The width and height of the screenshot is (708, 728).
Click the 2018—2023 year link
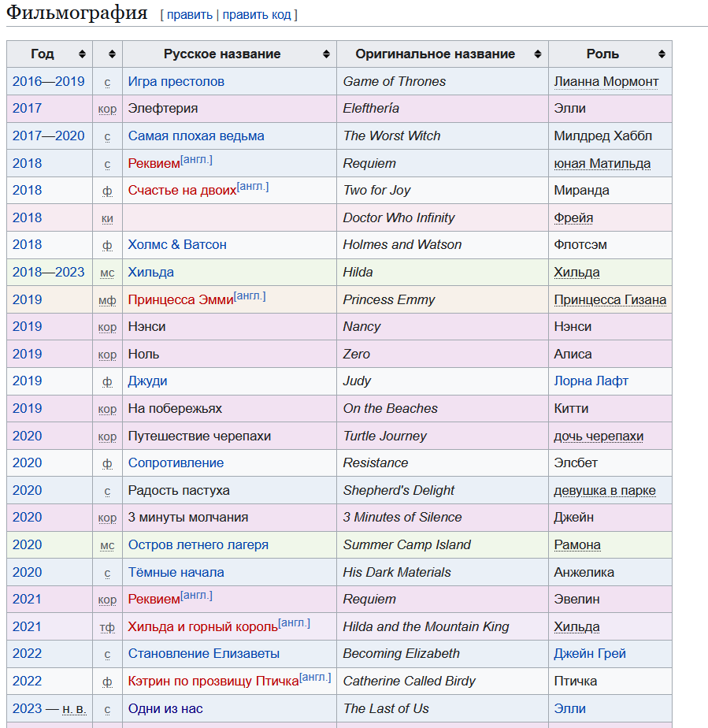coord(48,272)
